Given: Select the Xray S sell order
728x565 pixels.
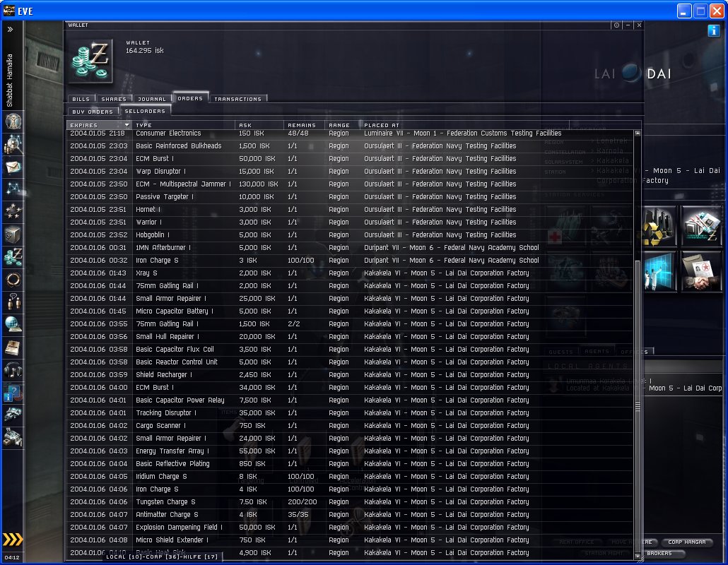Looking at the screenshot, I should (x=351, y=273).
